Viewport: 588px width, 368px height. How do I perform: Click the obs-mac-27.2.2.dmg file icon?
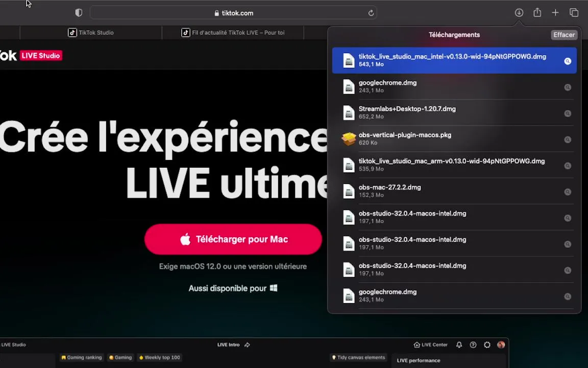coord(349,191)
